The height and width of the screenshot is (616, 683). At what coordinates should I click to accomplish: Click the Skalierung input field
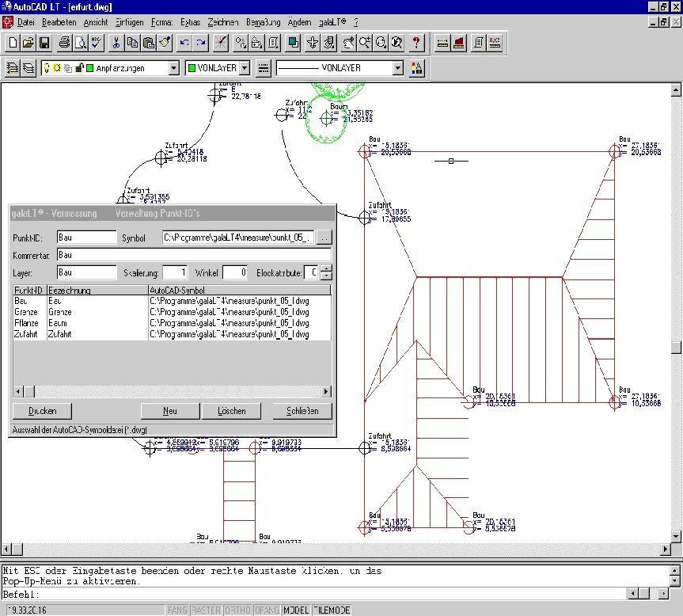point(175,272)
